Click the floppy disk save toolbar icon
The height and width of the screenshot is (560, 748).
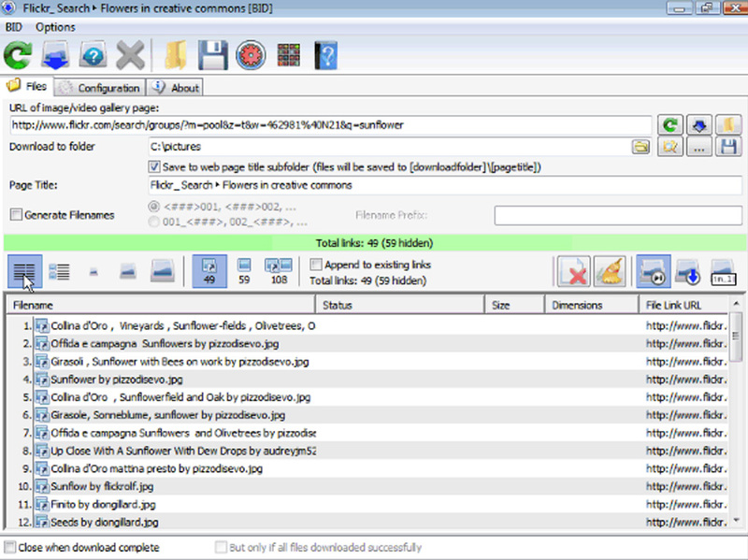pyautogui.click(x=213, y=55)
